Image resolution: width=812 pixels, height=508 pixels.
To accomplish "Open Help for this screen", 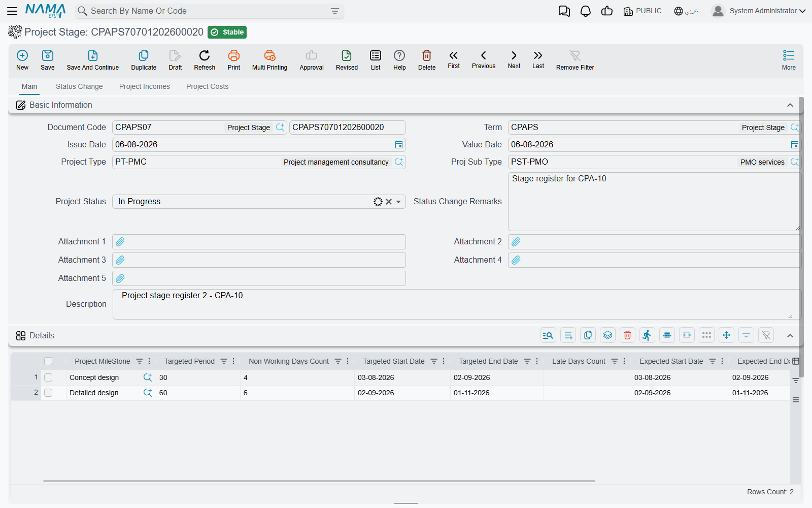I will pos(399,60).
